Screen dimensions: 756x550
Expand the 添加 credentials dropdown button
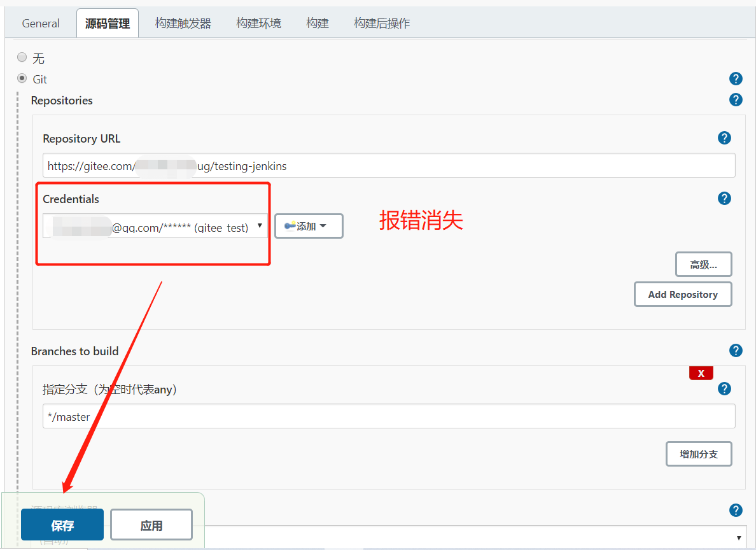click(x=309, y=226)
